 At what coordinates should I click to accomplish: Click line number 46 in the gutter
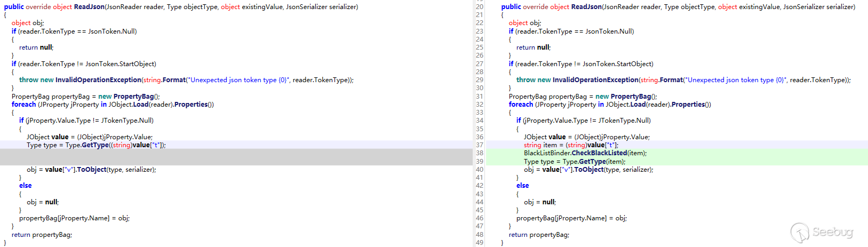[479, 218]
